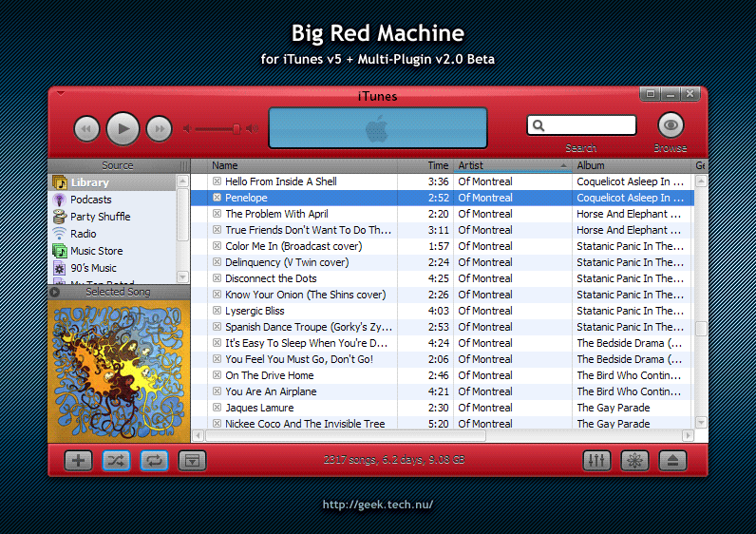The image size is (756, 534).
Task: Open Podcasts in the Source list
Action: coord(113,200)
